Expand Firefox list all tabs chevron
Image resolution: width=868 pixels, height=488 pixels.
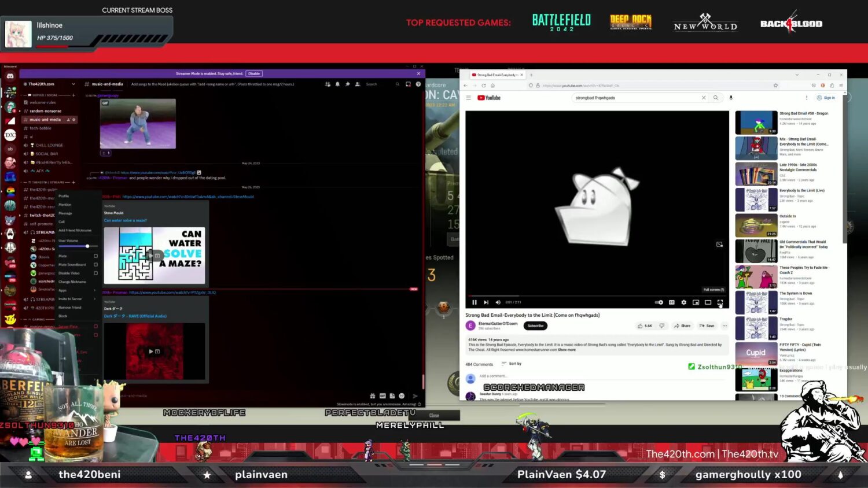tap(797, 75)
